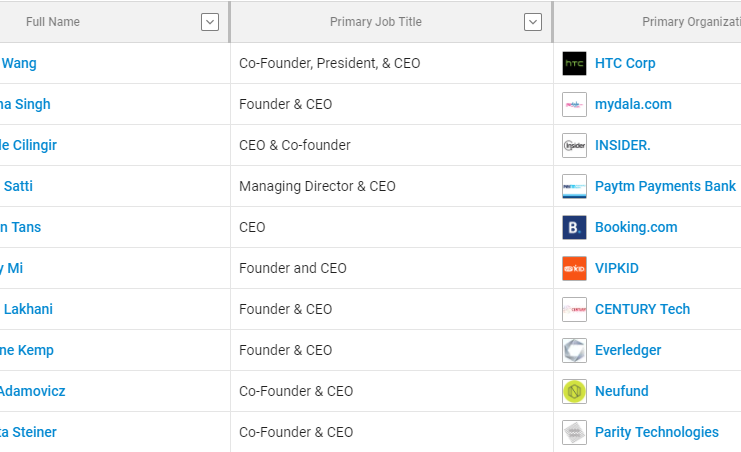
Task: Open the Adamovicz person profile link
Action: click(x=32, y=391)
